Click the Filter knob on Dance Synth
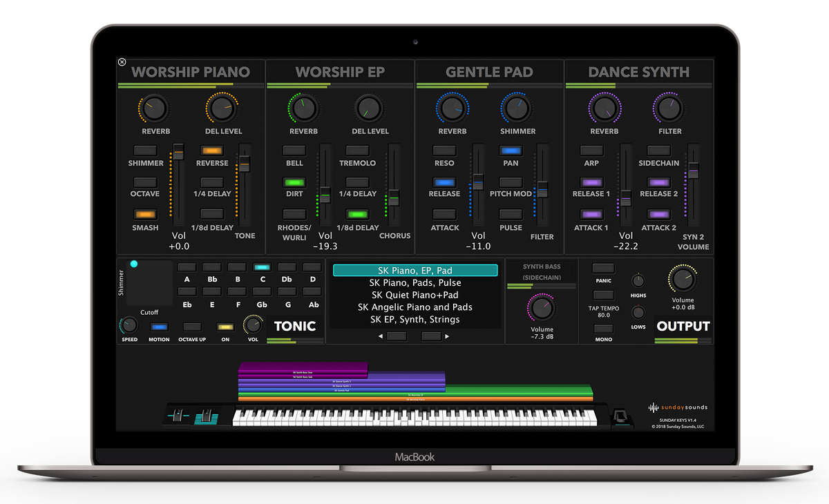 point(668,107)
